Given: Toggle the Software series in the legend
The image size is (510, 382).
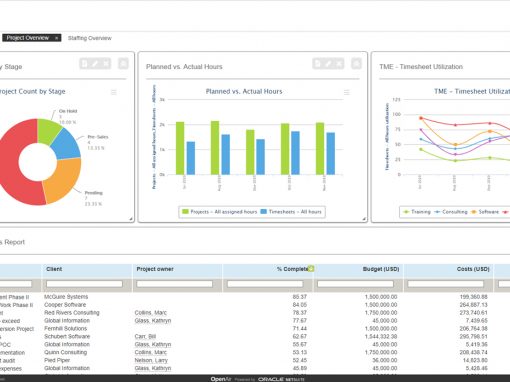Looking at the screenshot, I should point(485,212).
